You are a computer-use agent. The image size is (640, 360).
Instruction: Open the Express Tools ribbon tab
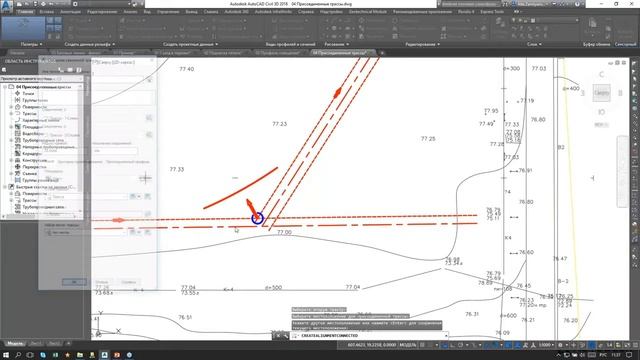[x=492, y=12]
